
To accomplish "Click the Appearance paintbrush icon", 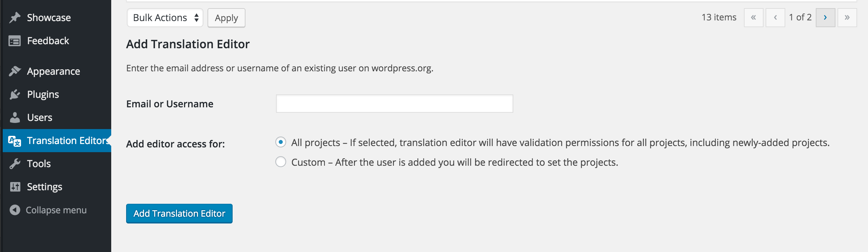I will click(15, 71).
